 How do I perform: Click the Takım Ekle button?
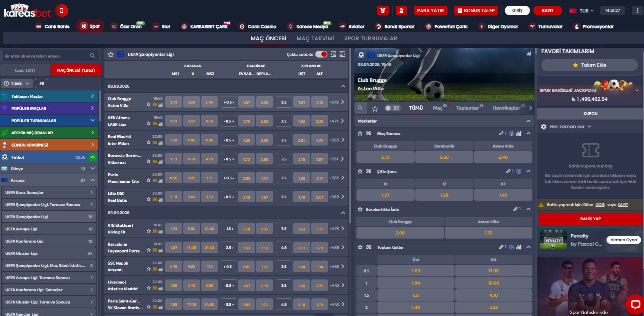pos(590,65)
